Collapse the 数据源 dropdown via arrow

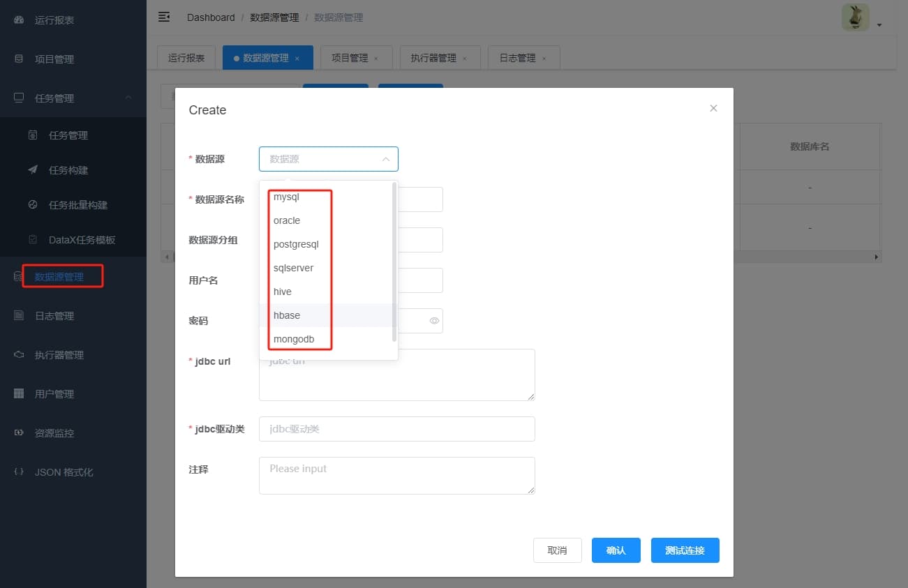pos(385,159)
